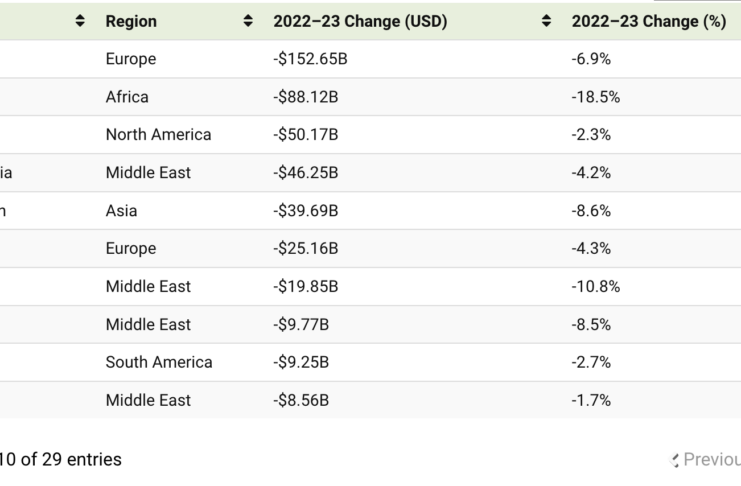
Task: Go to Previous page of entries
Action: tap(708, 460)
